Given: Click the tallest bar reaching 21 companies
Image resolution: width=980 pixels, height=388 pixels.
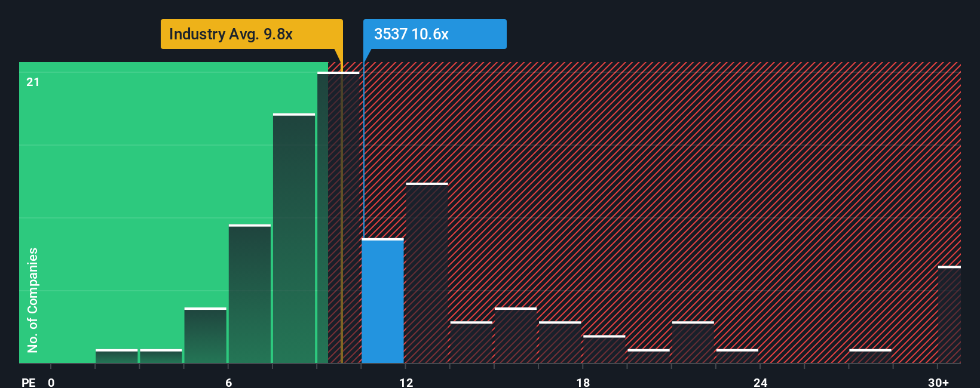Looking at the screenshot, I should (338, 217).
